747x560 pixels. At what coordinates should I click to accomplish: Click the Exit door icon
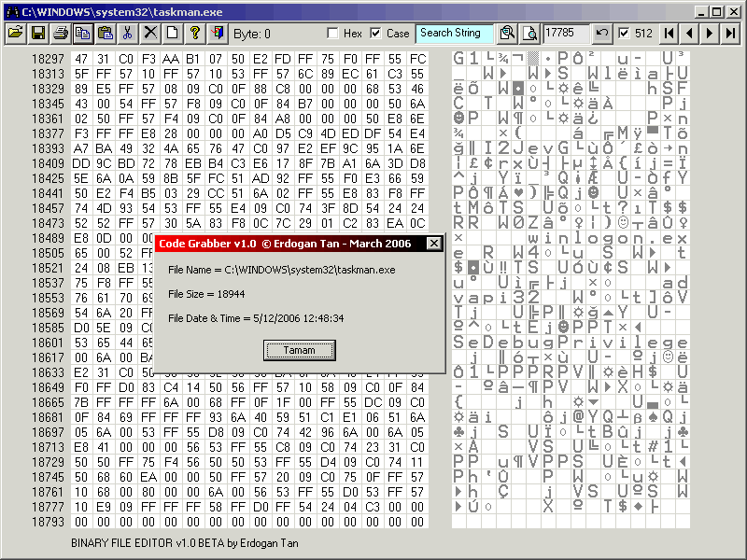point(218,33)
